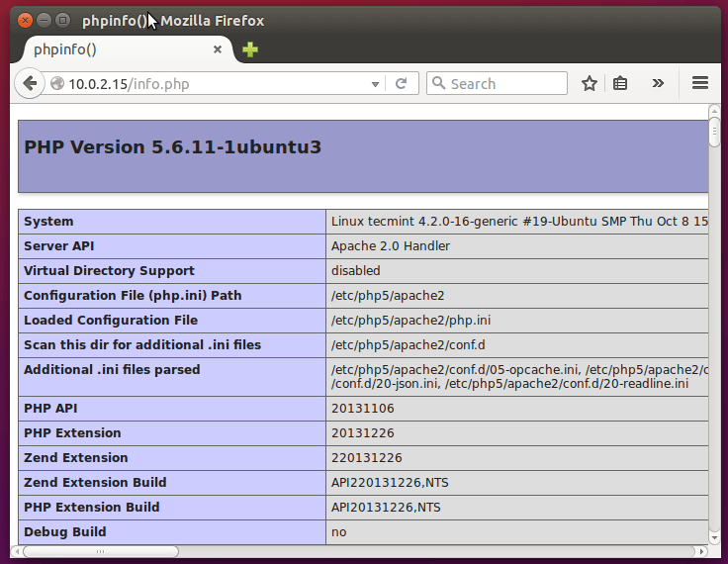728x564 pixels.
Task: Click the 20131106 value
Action: coord(363,408)
